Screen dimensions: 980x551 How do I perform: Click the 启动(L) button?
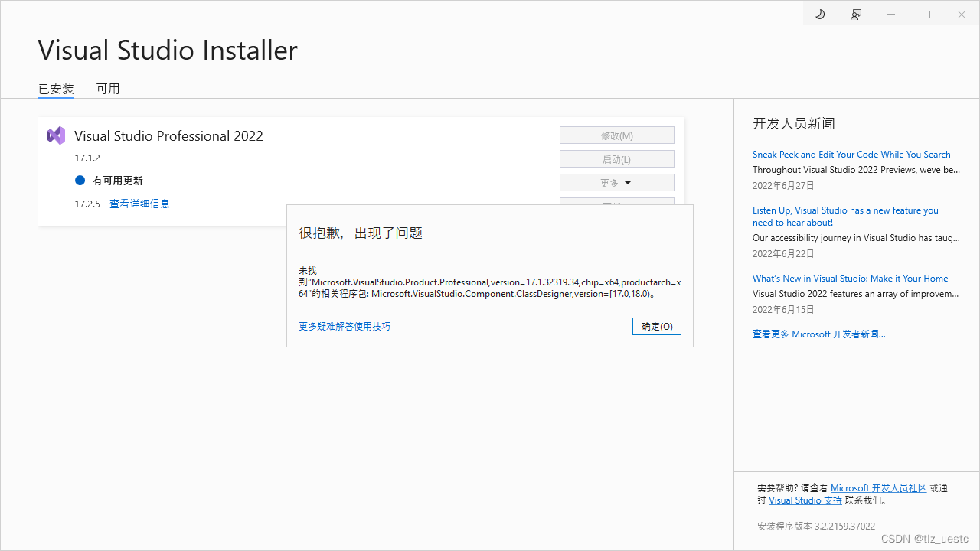click(x=617, y=159)
